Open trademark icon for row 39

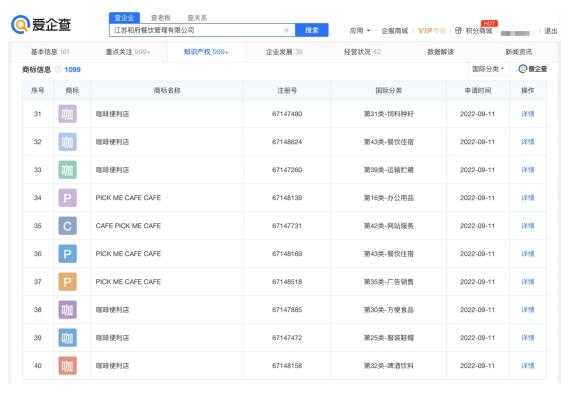pyautogui.click(x=68, y=338)
